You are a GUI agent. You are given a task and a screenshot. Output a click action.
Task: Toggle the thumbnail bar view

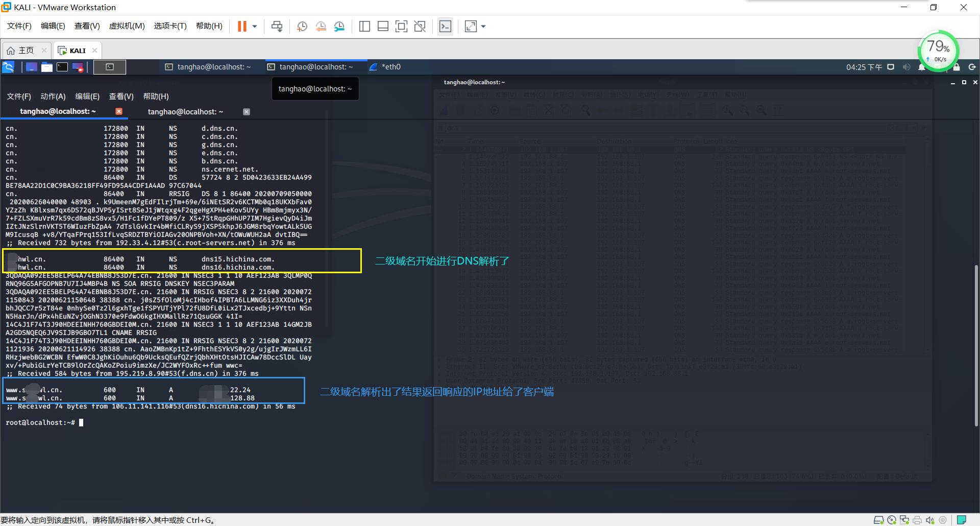[383, 27]
